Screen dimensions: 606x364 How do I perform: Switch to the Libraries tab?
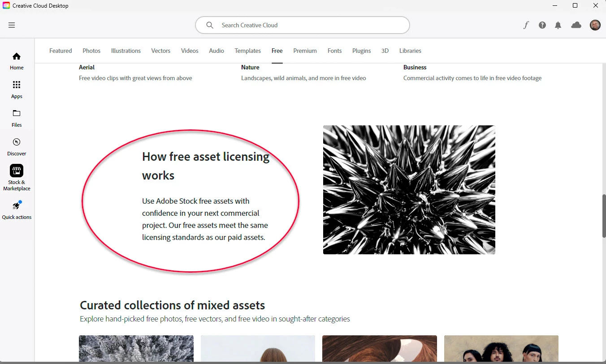pyautogui.click(x=411, y=51)
